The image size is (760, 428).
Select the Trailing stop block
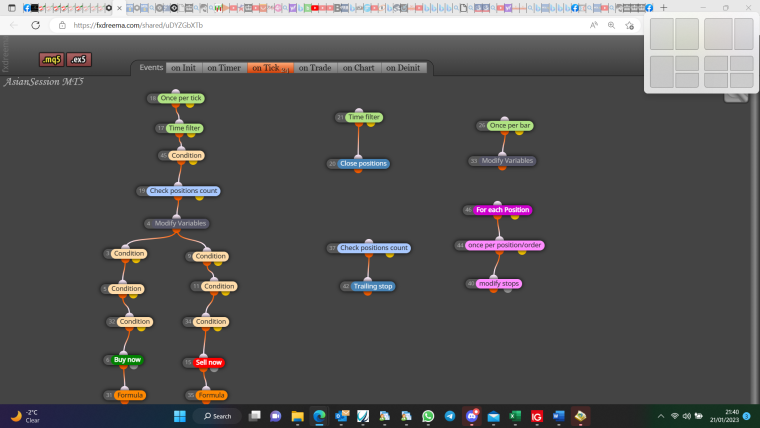[373, 286]
